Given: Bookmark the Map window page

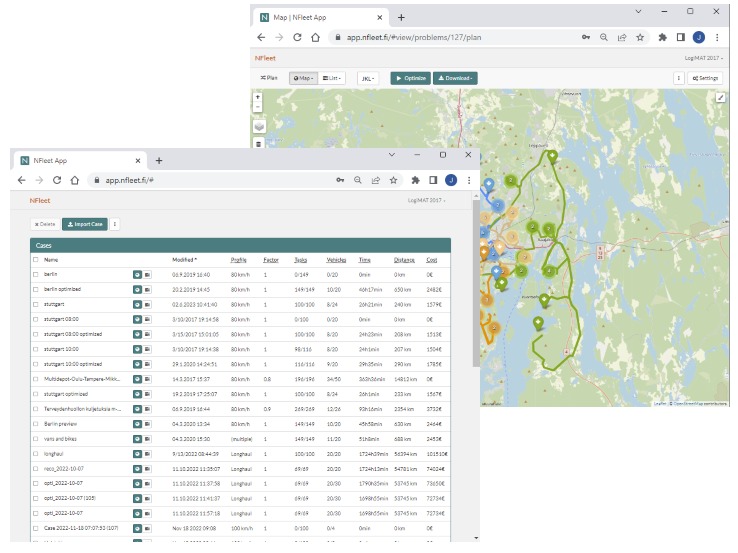Looking at the screenshot, I should (640, 37).
